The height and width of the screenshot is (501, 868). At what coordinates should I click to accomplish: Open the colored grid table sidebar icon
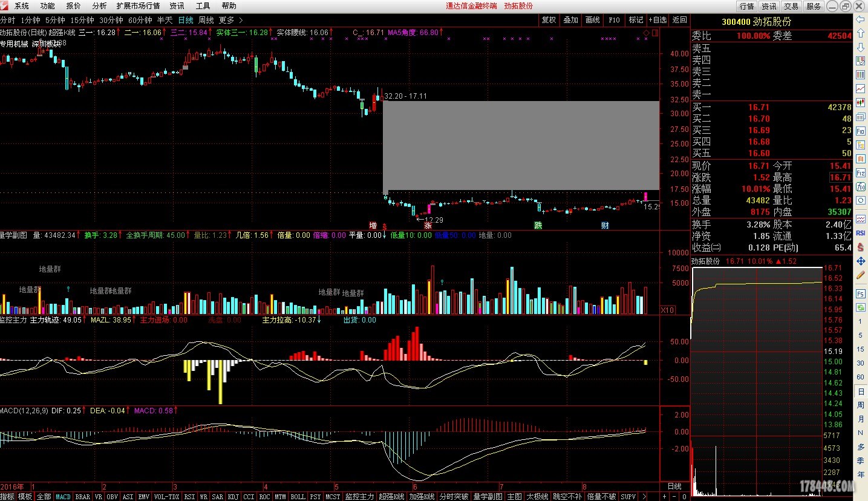click(860, 75)
